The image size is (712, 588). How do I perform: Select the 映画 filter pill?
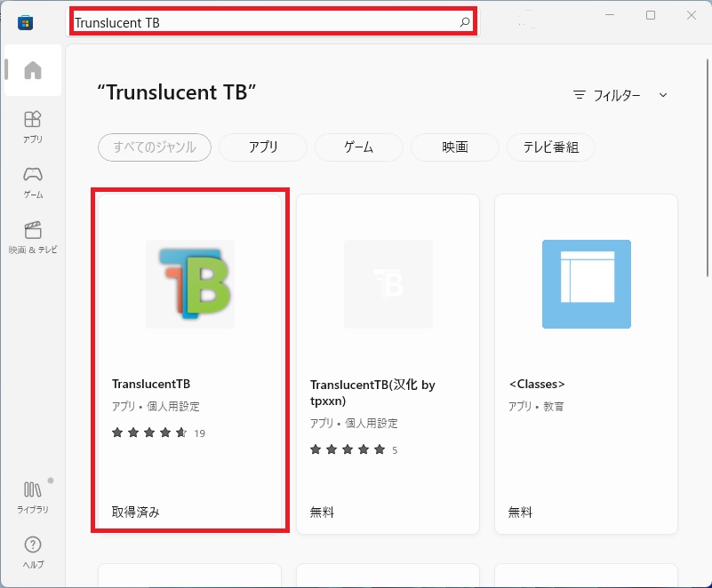[454, 147]
